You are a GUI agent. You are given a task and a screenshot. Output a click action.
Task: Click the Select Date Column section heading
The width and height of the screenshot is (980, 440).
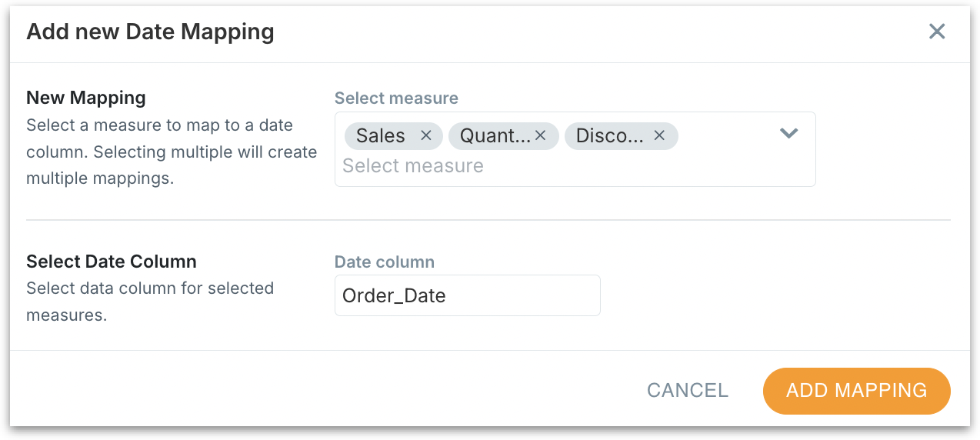tap(112, 262)
